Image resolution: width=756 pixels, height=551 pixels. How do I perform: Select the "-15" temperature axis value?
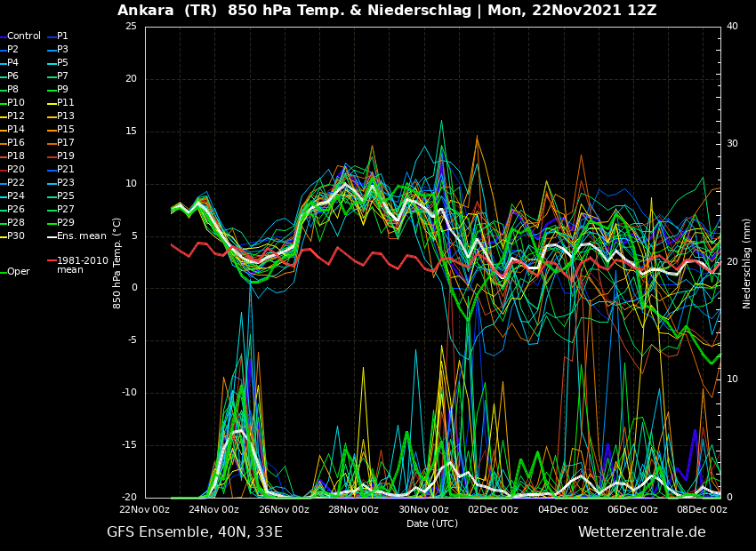[129, 445]
